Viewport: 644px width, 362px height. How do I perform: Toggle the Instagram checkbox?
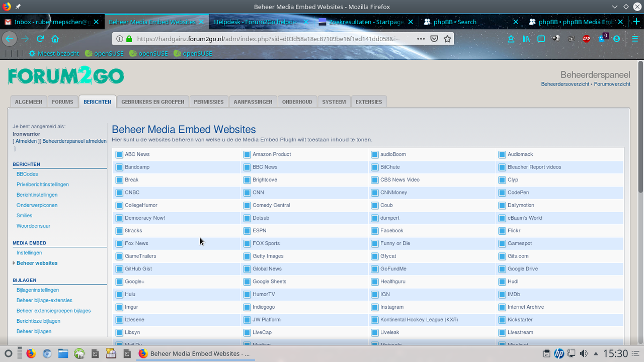click(x=375, y=307)
